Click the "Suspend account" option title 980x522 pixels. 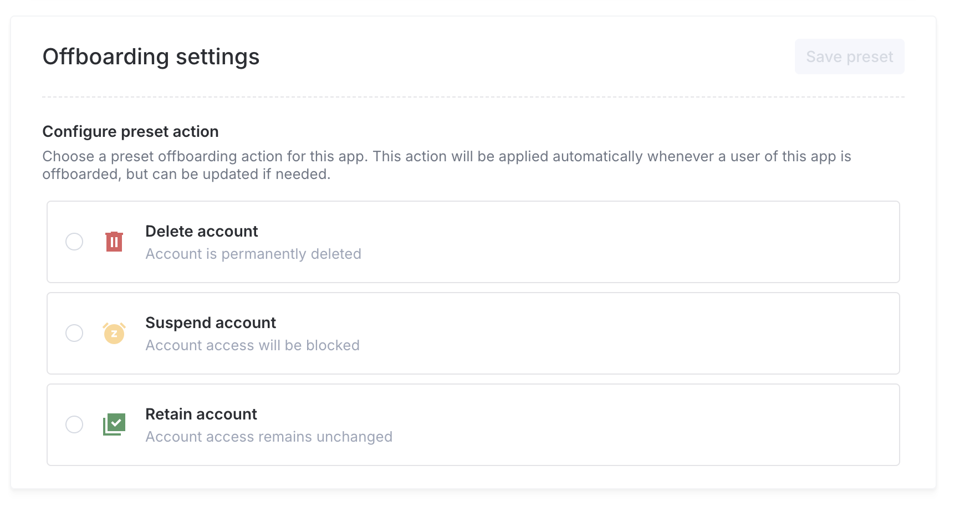point(210,323)
